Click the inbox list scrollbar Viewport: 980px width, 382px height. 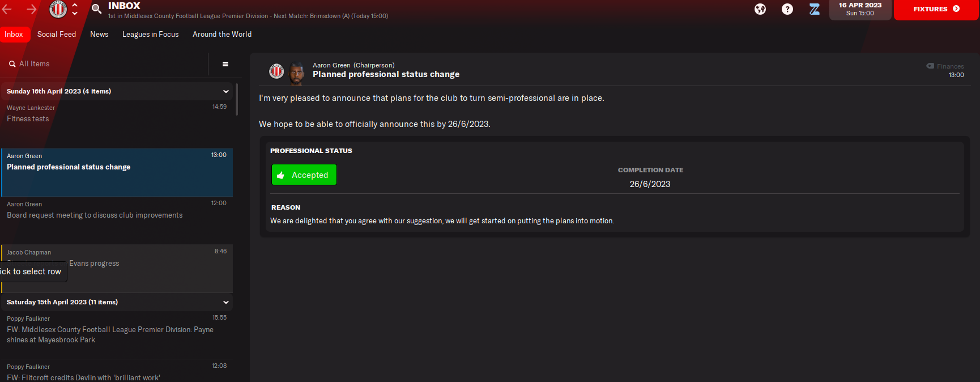(237, 100)
